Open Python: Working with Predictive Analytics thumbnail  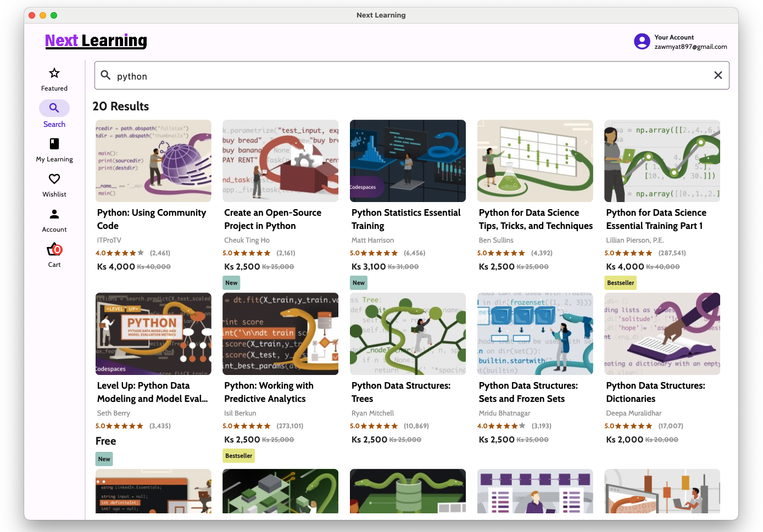point(280,334)
